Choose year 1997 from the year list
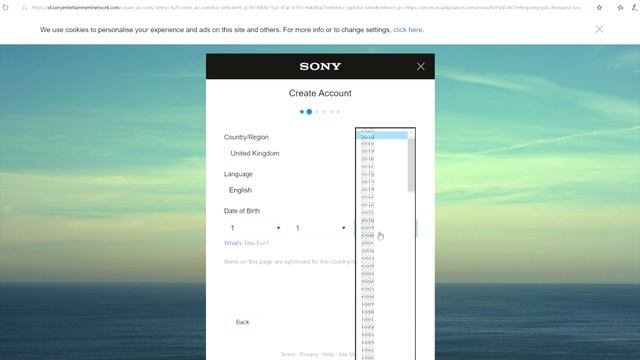The height and width of the screenshot is (360, 640). click(x=382, y=304)
